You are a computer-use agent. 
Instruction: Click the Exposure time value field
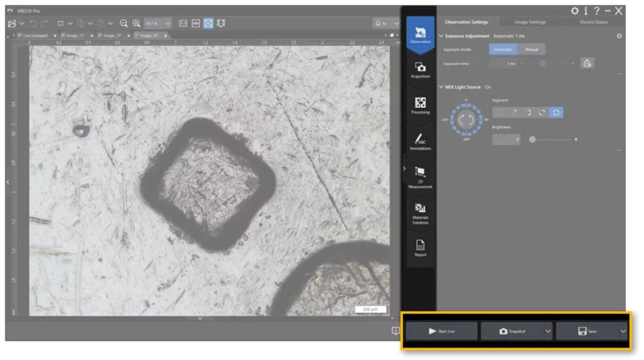[x=503, y=64]
